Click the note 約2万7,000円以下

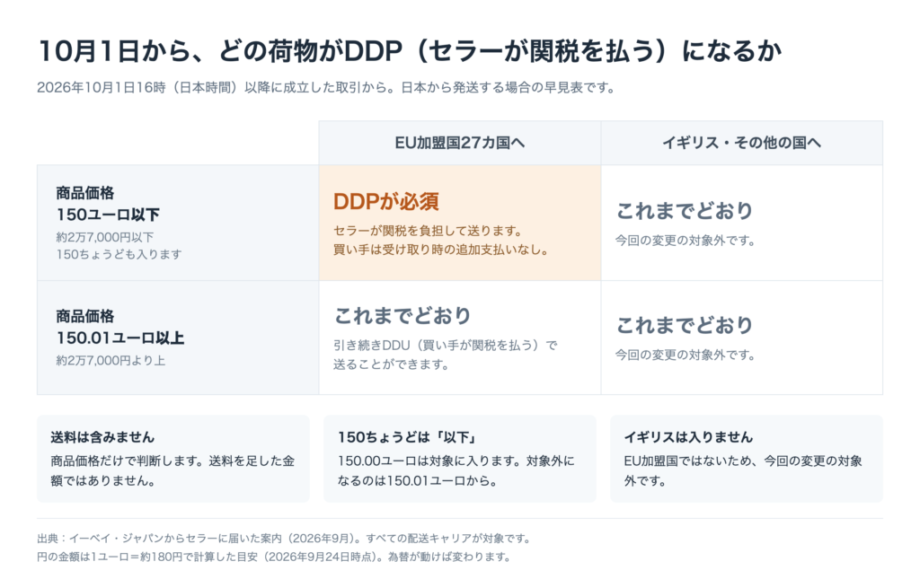tap(105, 237)
